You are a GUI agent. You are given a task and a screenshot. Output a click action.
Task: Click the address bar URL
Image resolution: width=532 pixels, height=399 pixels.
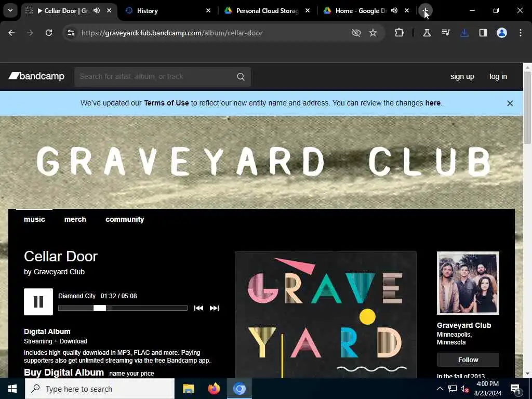coord(172,33)
